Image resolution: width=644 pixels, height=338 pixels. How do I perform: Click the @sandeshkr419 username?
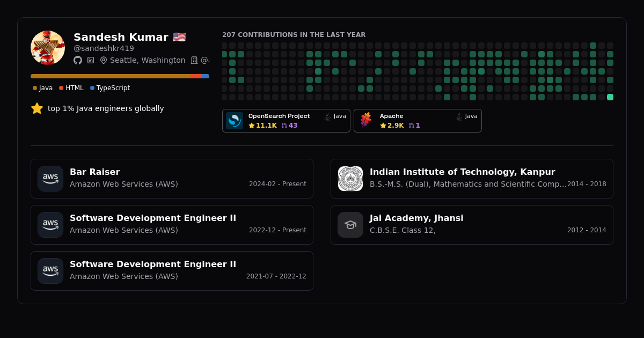point(104,48)
